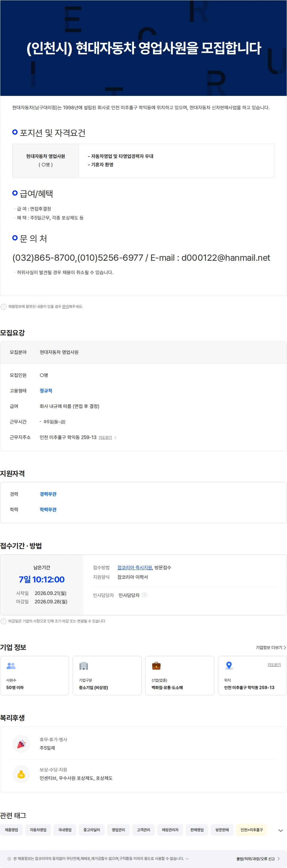Viewport: 287px width, 868px height.
Task: Click the 마감일 2026.09.28(월) date
Action: 51,602
